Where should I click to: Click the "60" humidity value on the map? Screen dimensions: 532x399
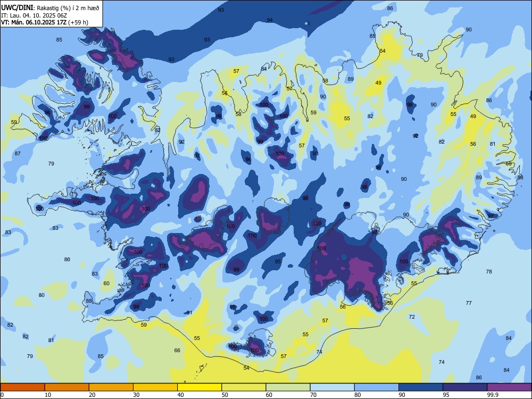coord(106,283)
